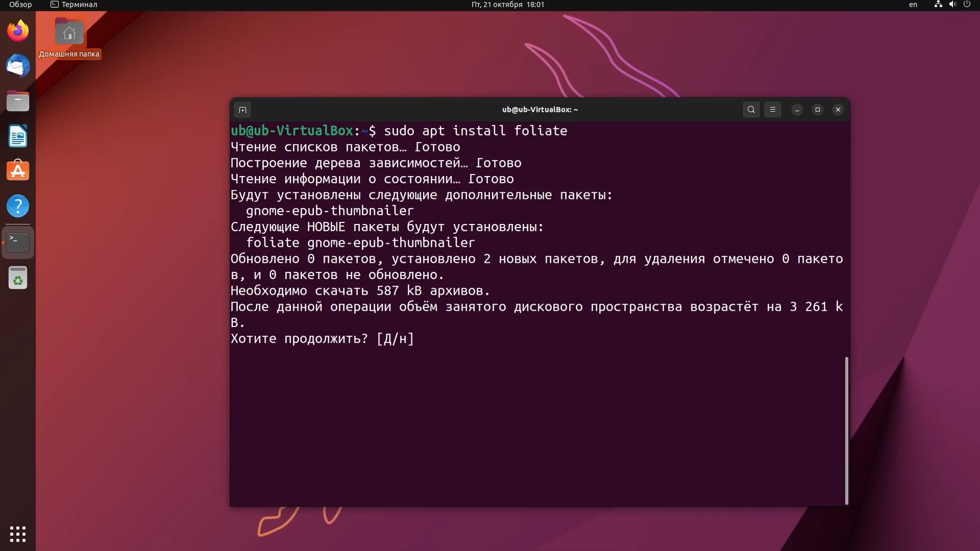
Task: Select the Terminal icon in the dock
Action: pos(18,242)
